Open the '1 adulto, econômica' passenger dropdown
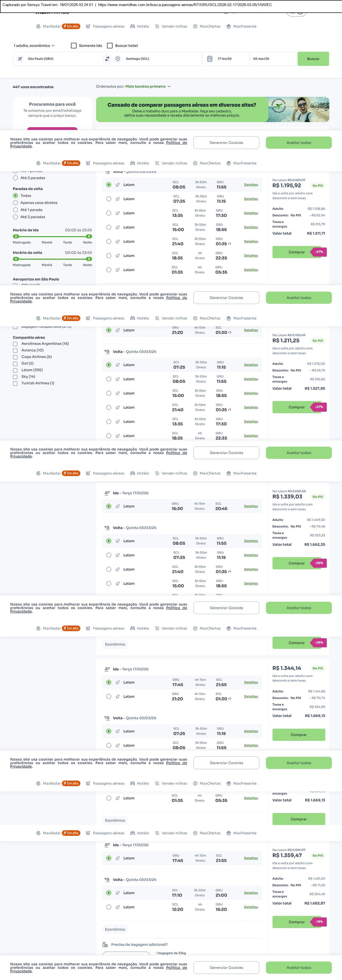Image resolution: width=342 pixels, height=980 pixels. (34, 46)
